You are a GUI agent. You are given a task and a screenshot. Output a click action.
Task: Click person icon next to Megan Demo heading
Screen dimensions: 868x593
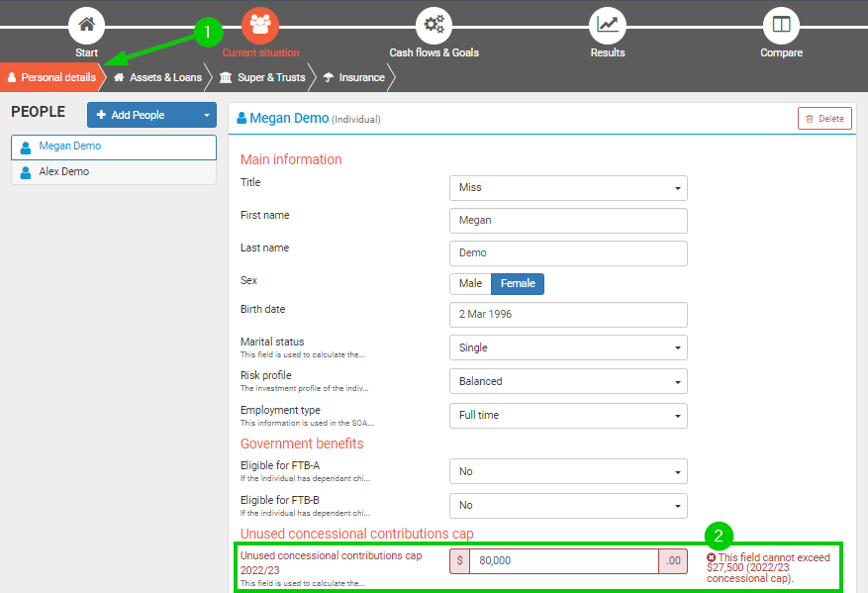pyautogui.click(x=241, y=118)
